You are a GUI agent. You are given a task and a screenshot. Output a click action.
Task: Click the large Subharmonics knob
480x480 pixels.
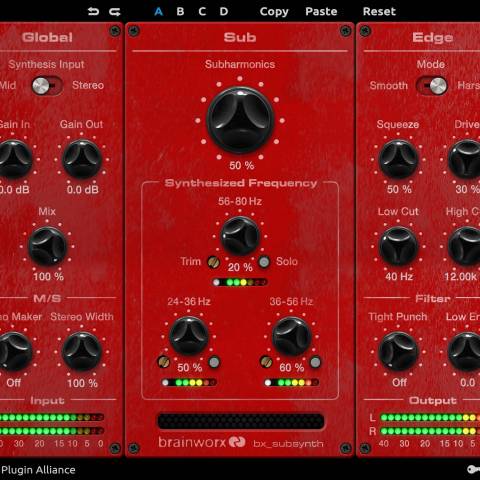coord(240,120)
